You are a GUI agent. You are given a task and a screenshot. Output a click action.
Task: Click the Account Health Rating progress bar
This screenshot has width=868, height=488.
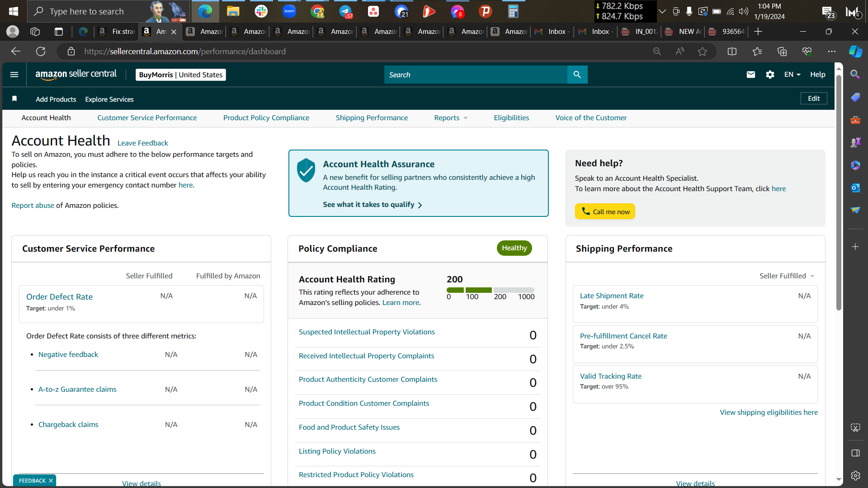[x=490, y=290]
